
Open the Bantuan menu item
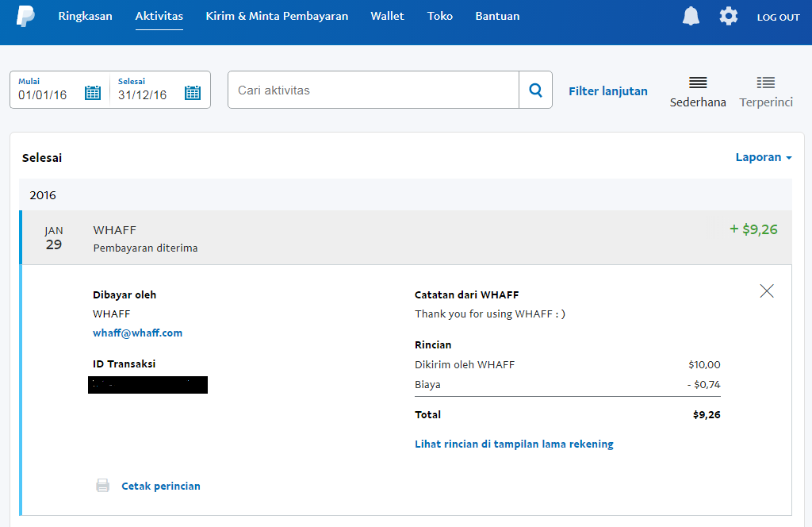tap(497, 16)
